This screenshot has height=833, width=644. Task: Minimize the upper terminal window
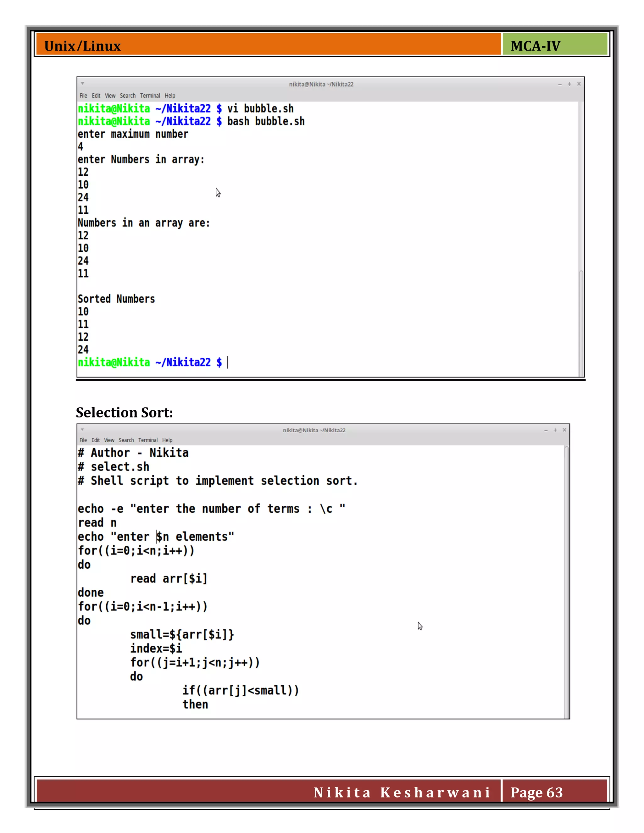pos(560,84)
